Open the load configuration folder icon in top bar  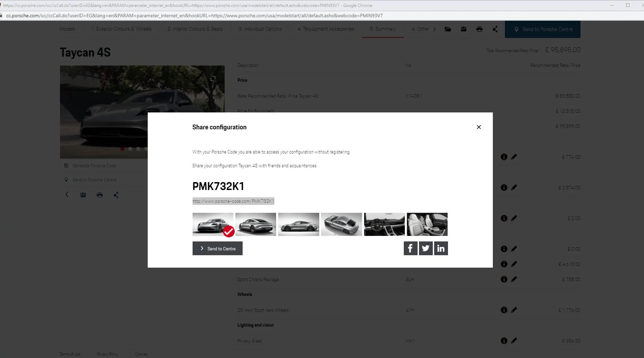448,29
